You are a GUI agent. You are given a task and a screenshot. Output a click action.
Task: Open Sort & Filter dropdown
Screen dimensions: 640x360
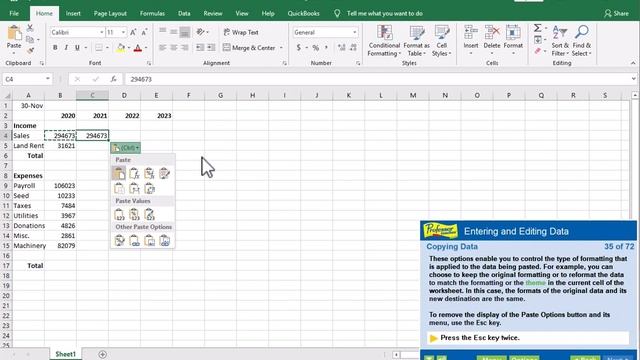coord(560,41)
